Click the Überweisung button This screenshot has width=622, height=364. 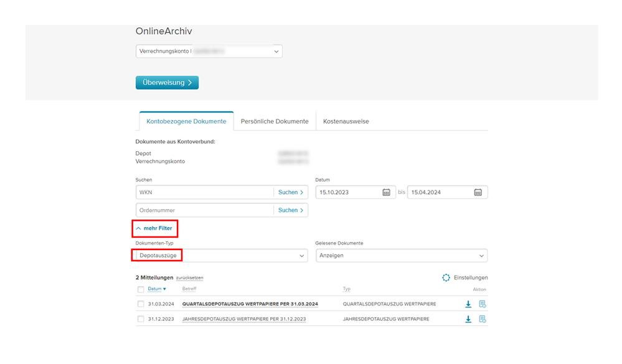coord(167,82)
